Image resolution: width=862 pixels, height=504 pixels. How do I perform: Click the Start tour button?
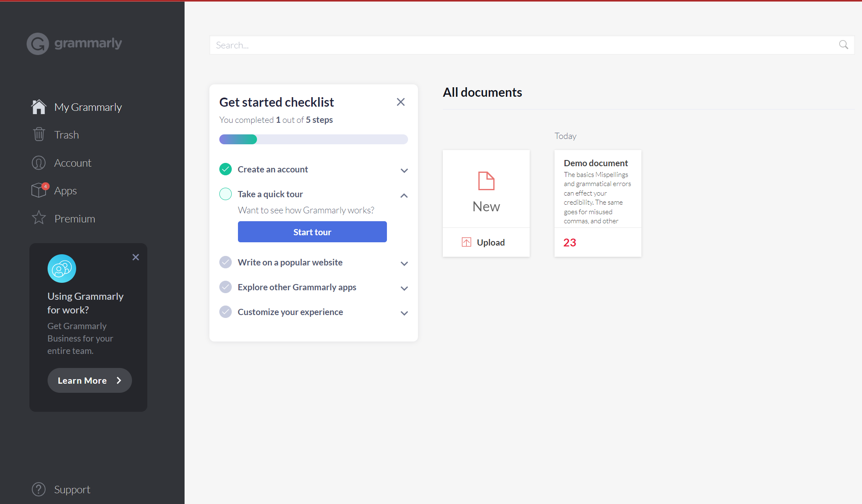[312, 232]
